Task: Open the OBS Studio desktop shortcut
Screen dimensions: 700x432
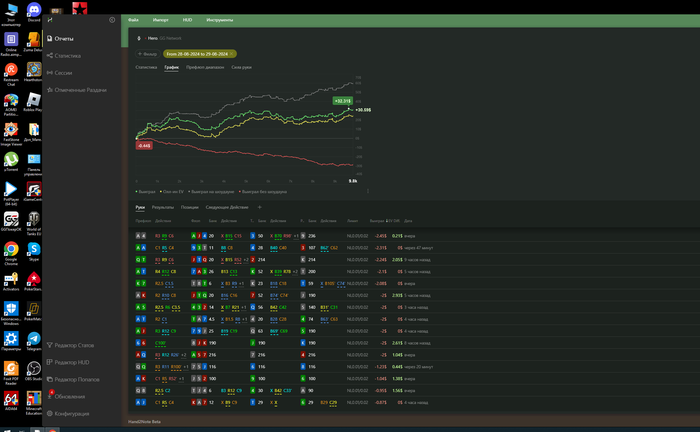Action: tap(34, 371)
